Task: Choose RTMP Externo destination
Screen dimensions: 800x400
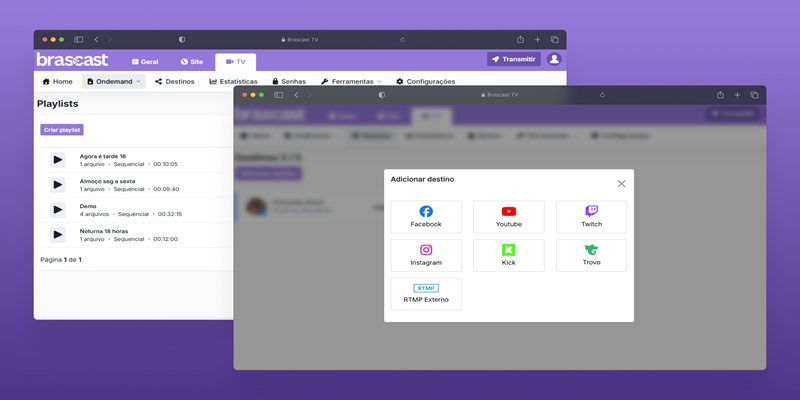Action: [x=426, y=294]
